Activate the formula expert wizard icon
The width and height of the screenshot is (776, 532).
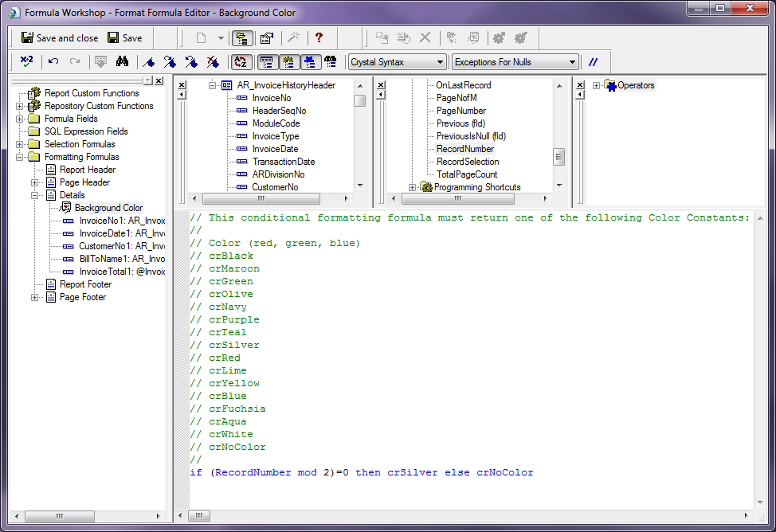point(293,37)
